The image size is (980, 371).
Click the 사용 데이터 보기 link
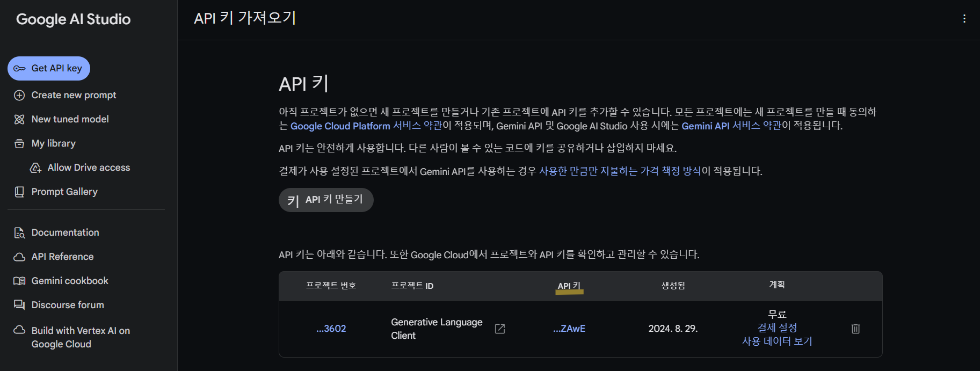[x=777, y=341]
